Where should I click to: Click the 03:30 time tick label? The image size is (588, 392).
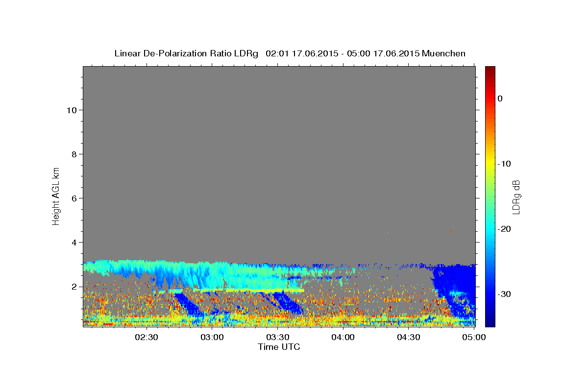click(277, 337)
